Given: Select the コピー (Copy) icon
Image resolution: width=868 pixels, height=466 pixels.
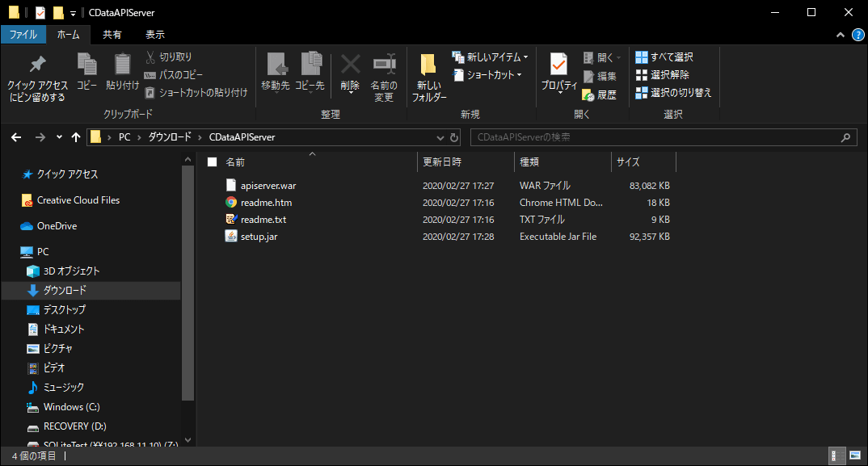Looking at the screenshot, I should click(x=86, y=64).
